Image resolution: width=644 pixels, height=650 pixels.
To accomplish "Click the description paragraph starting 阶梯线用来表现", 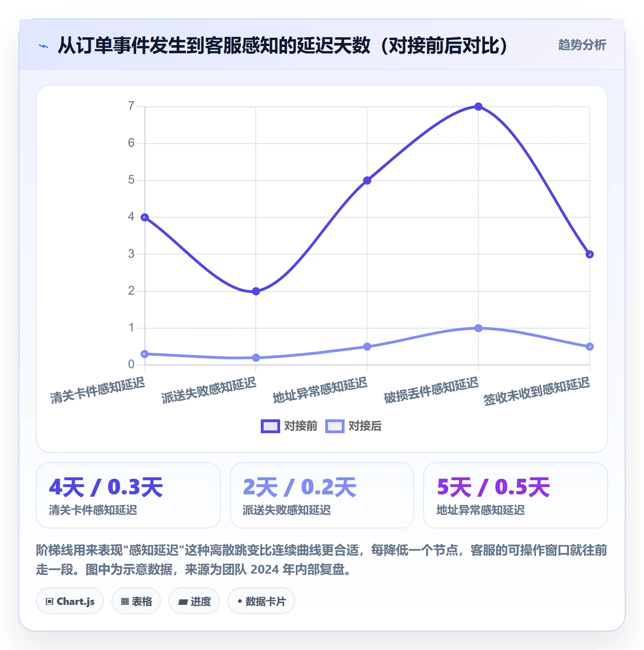I will pos(322,560).
